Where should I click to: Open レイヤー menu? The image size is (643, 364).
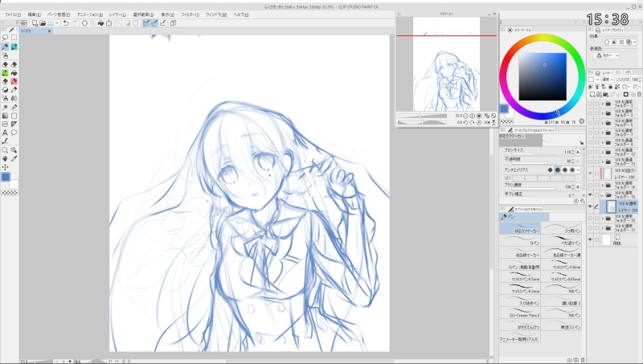(117, 14)
